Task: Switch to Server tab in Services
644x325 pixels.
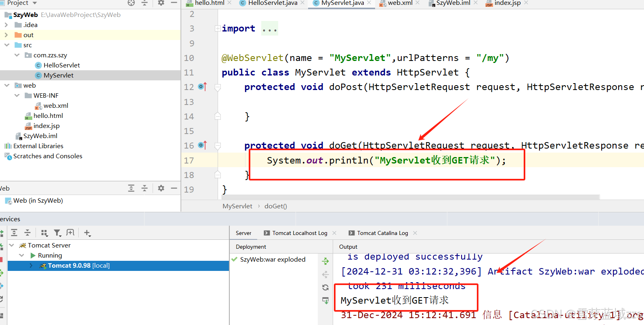Action: pos(243,233)
